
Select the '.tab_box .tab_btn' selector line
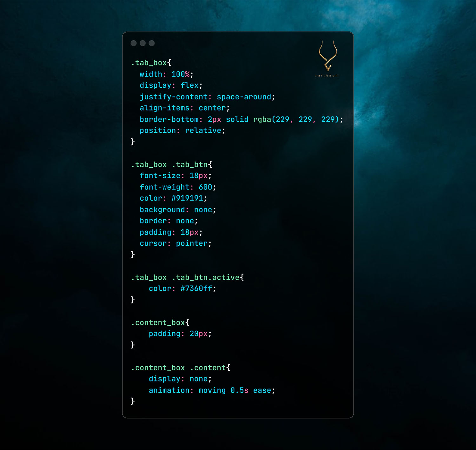point(171,165)
